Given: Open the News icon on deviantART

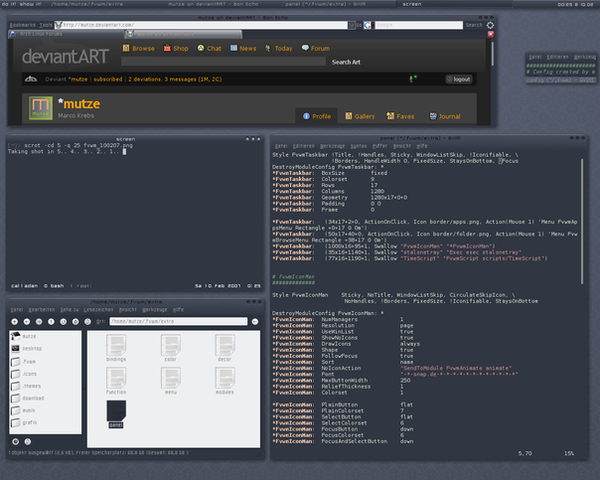Looking at the screenshot, I should 233,48.
